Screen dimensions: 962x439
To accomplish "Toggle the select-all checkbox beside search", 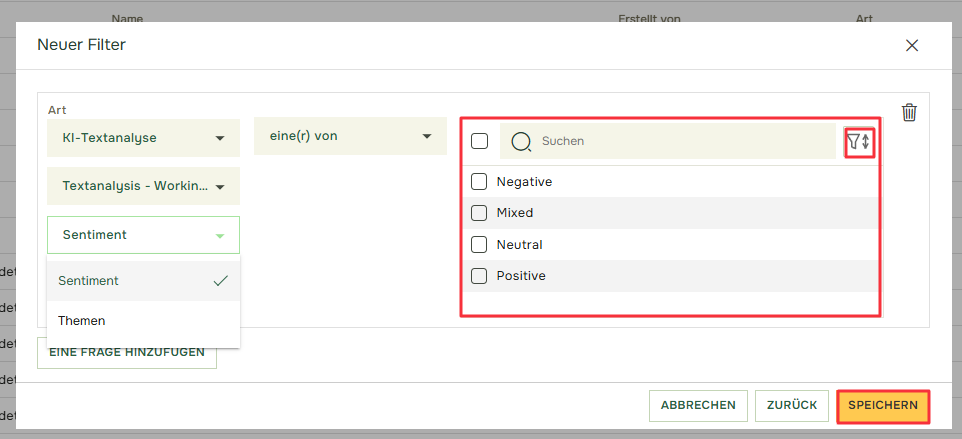I will pyautogui.click(x=479, y=141).
